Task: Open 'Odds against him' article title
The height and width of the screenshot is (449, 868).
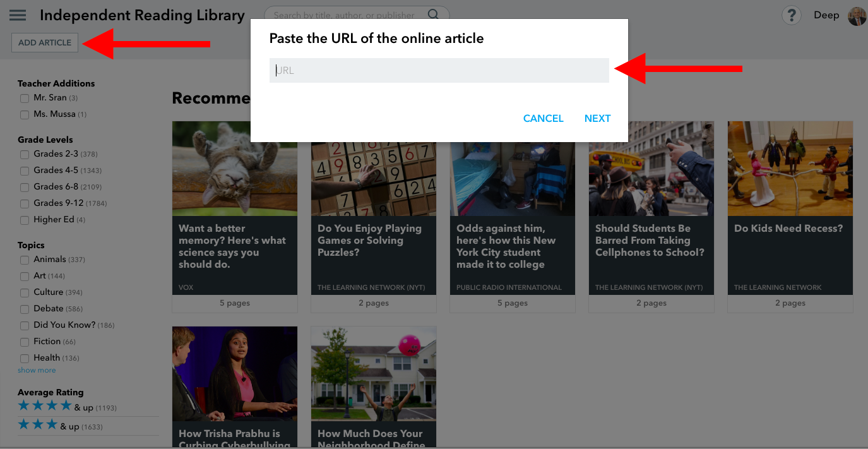Action: 506,246
